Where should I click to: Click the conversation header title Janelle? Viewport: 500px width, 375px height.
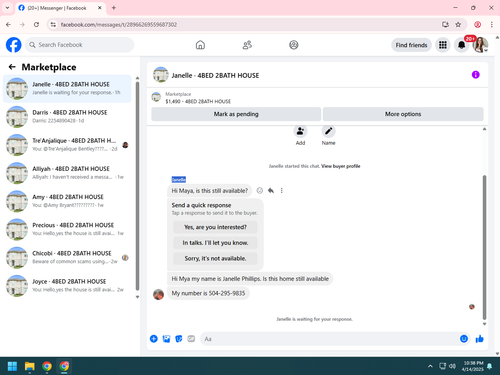click(x=215, y=75)
